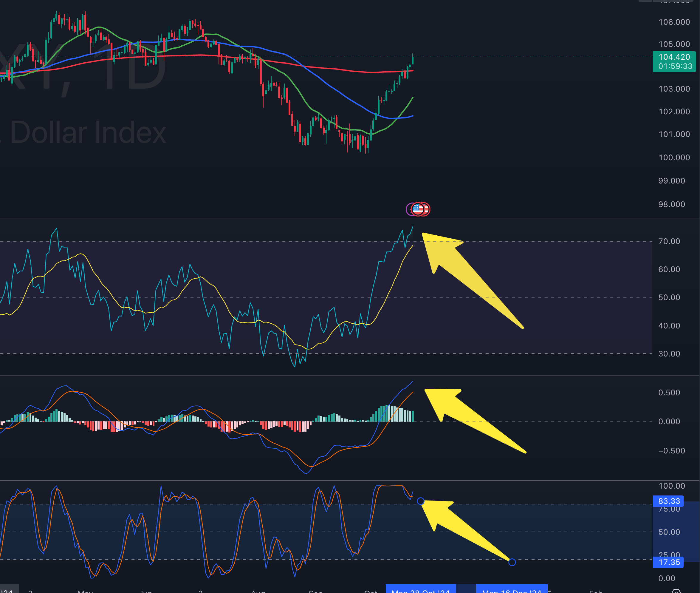Screen dimensions: 700x593
Task: Click the blue 83.33 axis label
Action: pyautogui.click(x=668, y=501)
